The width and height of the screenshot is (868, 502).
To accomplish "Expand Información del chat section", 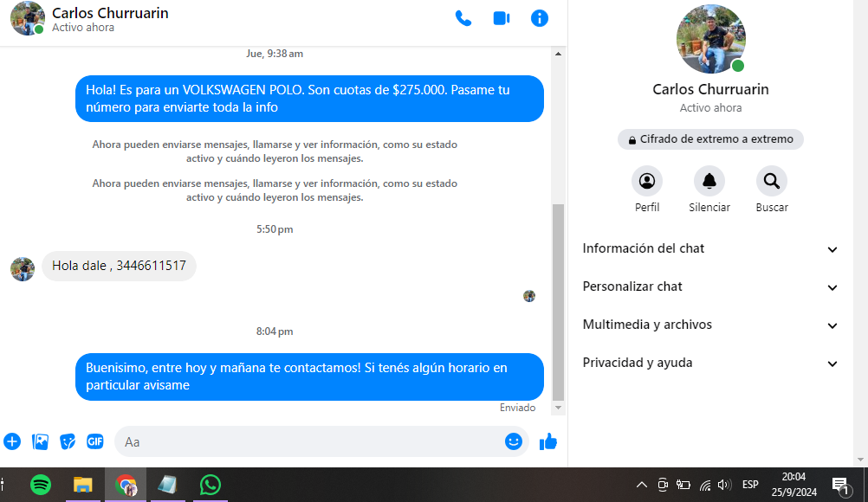I will [710, 248].
